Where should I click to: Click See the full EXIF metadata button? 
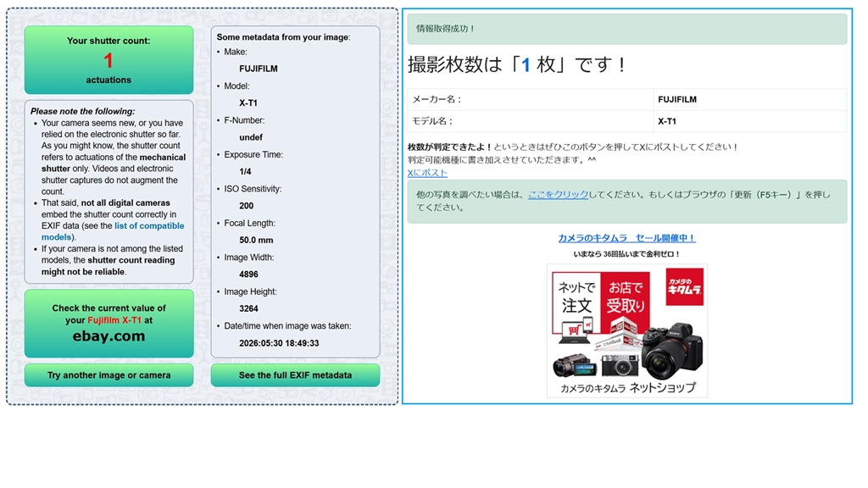pyautogui.click(x=295, y=375)
